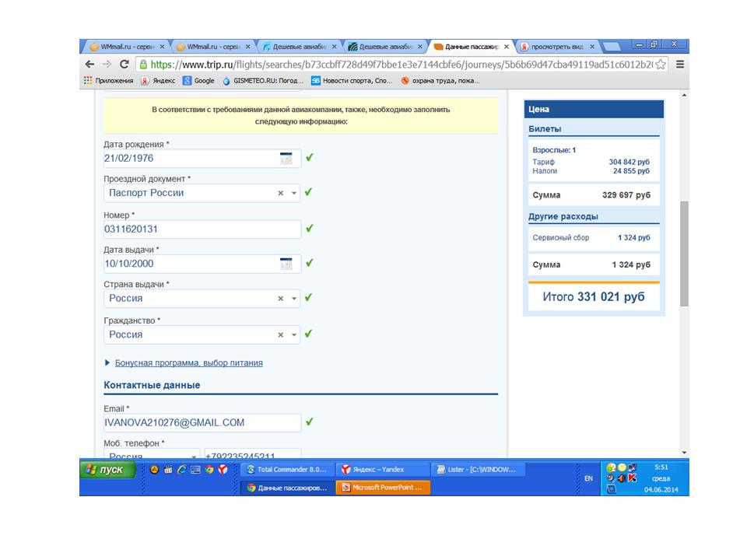Launch Chrome from quick launch

pyautogui.click(x=209, y=470)
